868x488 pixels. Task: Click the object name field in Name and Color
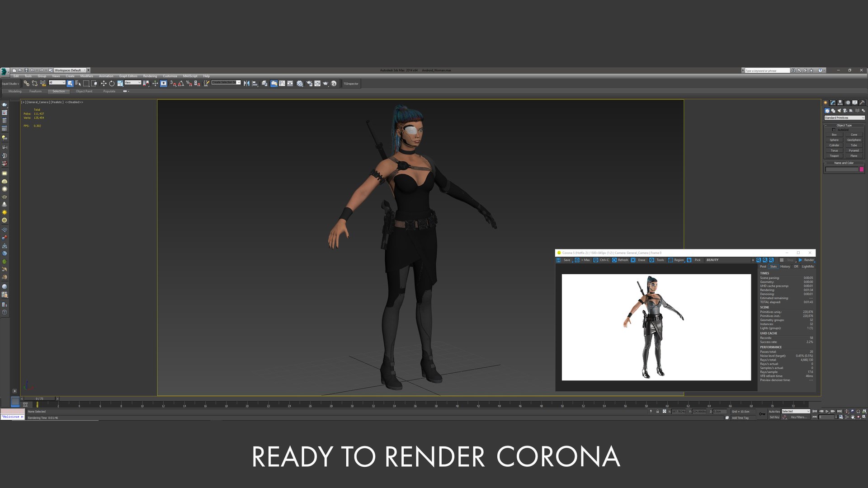click(842, 169)
